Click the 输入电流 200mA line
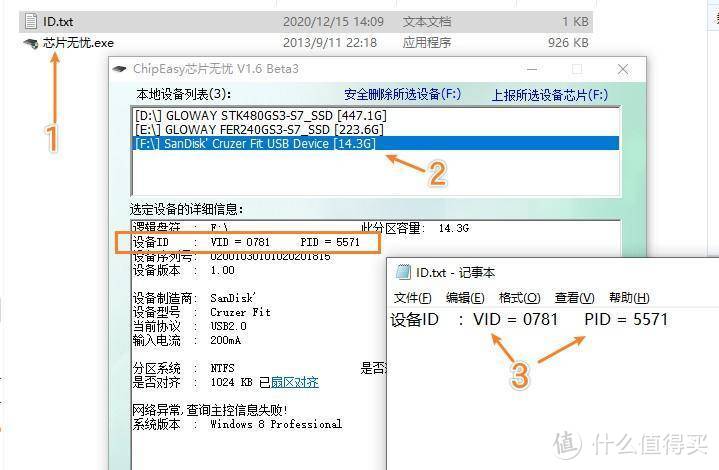The height and width of the screenshot is (470, 719). point(187,340)
